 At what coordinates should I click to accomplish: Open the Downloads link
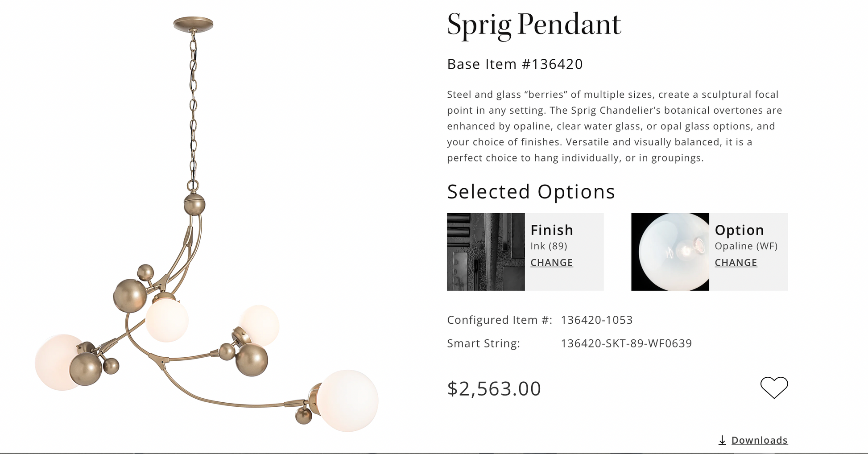pos(759,440)
